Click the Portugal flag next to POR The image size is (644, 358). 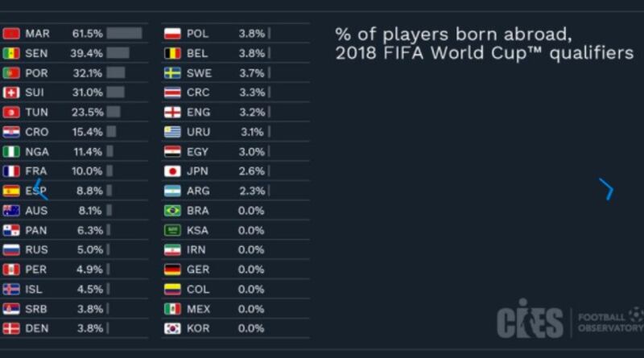click(11, 72)
